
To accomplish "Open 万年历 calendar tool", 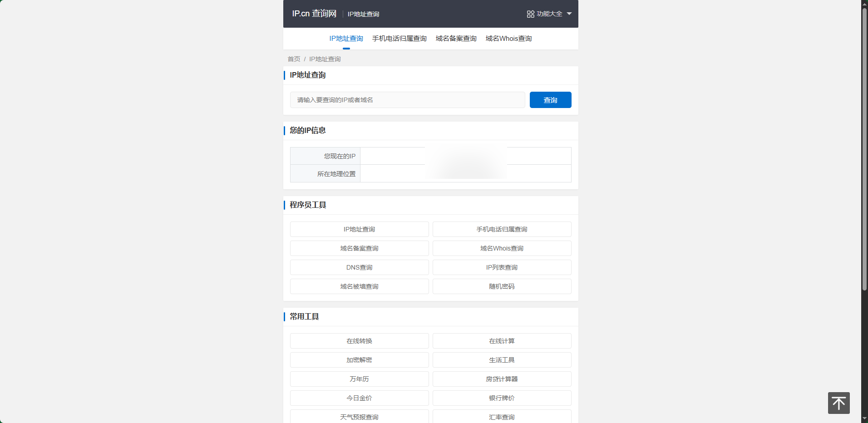I will [x=359, y=379].
